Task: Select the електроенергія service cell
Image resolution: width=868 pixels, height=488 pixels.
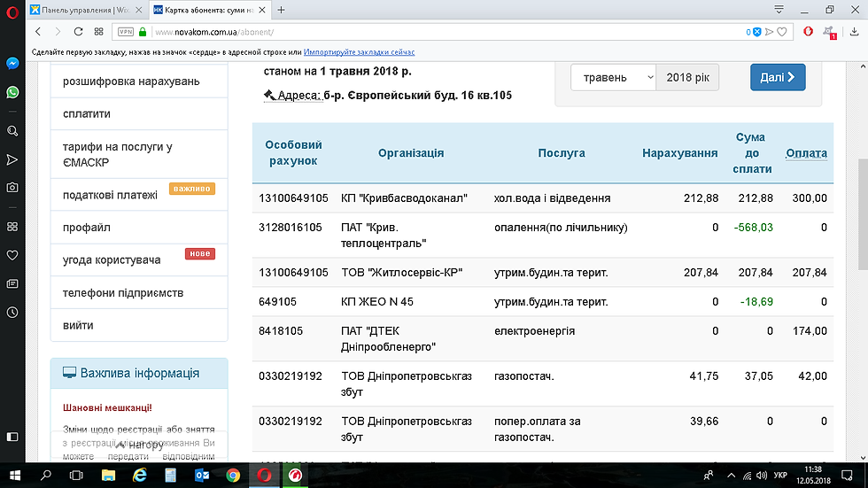Action: click(534, 331)
